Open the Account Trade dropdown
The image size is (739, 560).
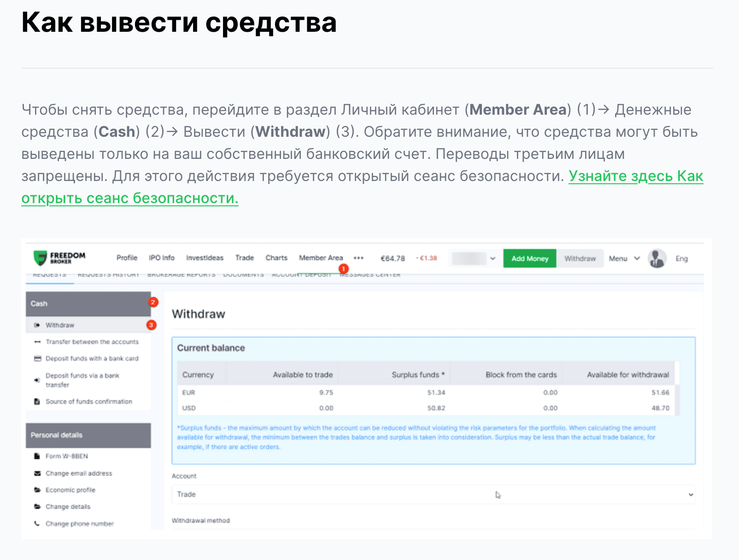(434, 494)
